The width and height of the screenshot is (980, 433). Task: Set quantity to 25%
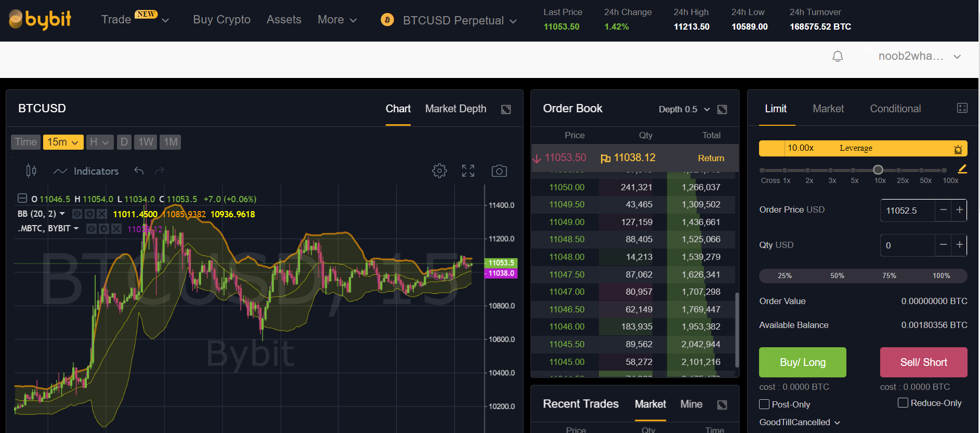point(785,275)
